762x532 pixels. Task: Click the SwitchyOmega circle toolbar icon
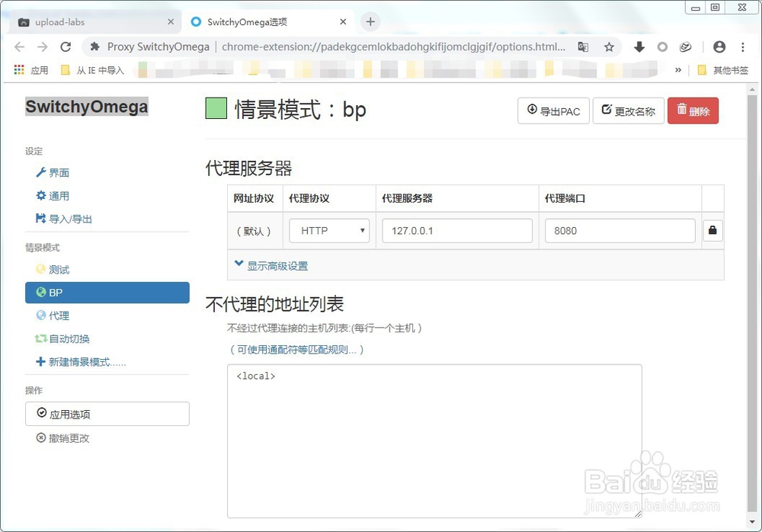pos(662,46)
